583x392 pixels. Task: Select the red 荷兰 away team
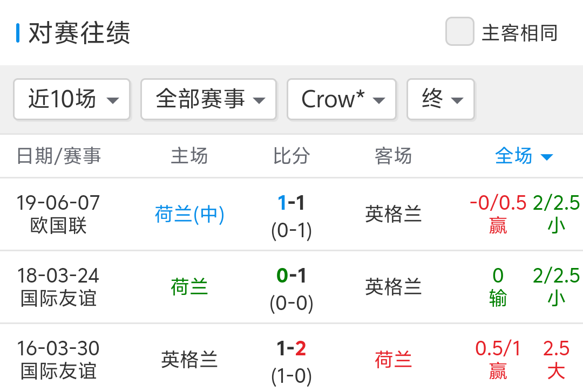point(394,360)
